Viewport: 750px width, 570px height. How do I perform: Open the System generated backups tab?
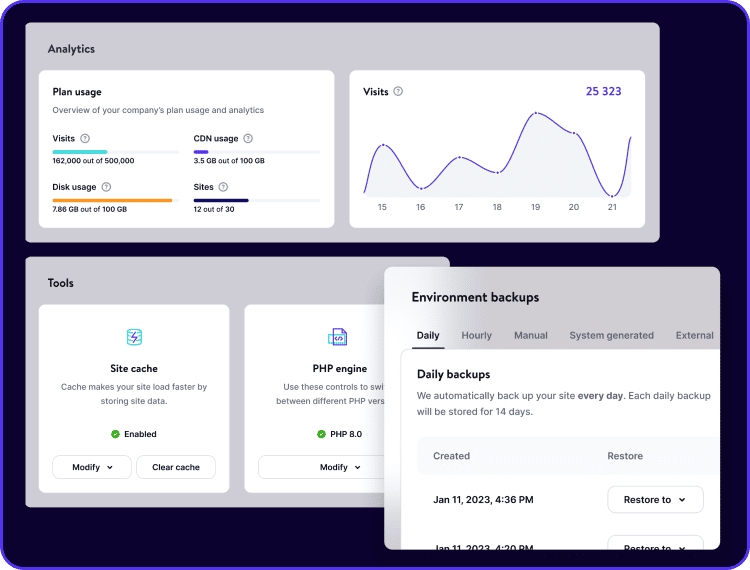click(611, 335)
